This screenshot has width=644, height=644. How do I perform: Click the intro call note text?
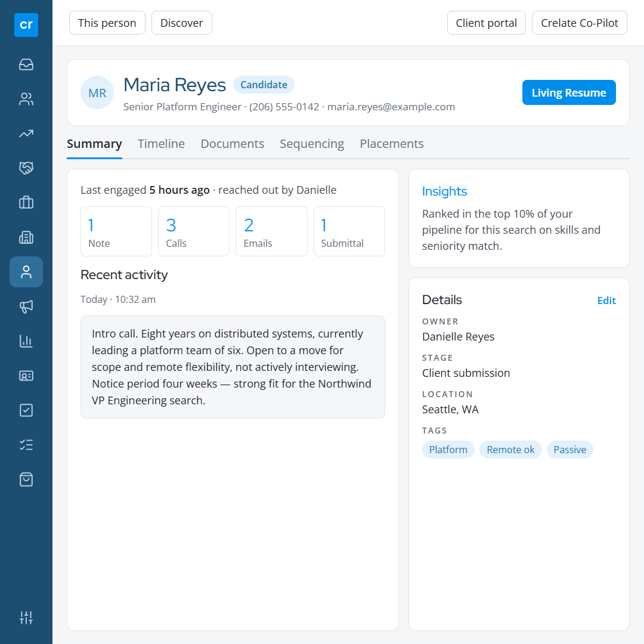tap(233, 367)
